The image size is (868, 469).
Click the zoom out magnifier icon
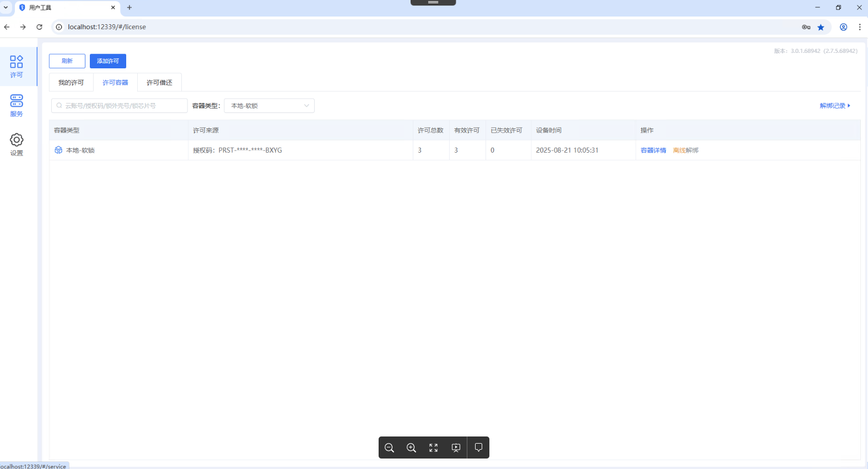[x=389, y=448]
